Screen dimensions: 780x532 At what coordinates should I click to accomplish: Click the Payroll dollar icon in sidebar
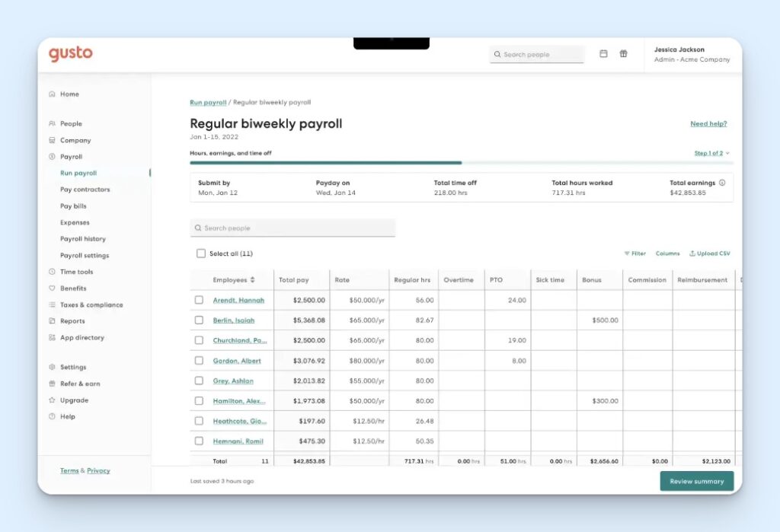[x=53, y=157]
